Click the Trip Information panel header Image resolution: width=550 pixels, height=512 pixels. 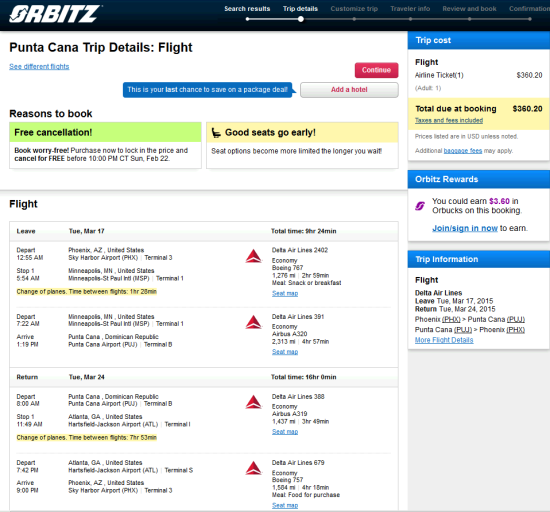[x=479, y=259]
